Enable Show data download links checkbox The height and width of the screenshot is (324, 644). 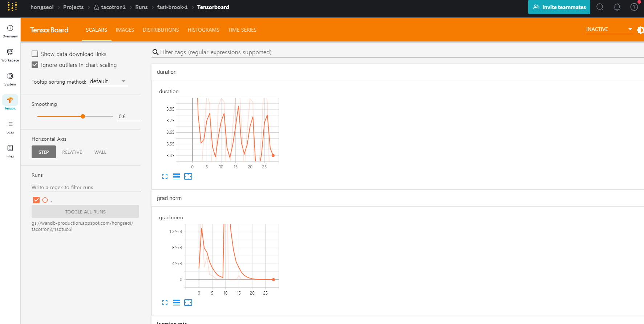click(35, 54)
